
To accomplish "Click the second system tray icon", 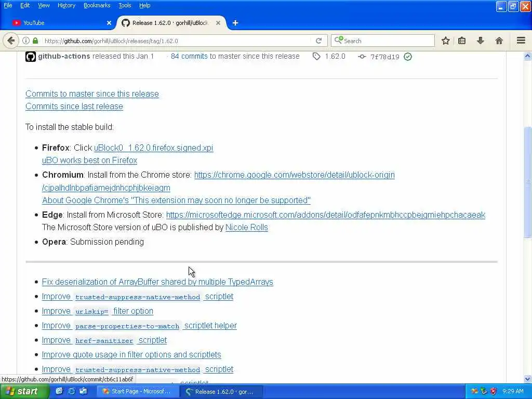I will tap(484, 391).
